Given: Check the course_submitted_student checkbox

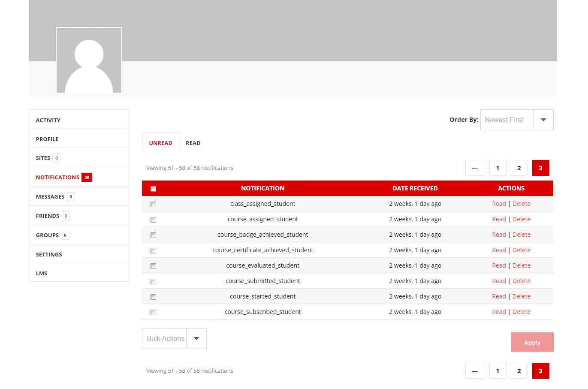Looking at the screenshot, I should click(153, 281).
